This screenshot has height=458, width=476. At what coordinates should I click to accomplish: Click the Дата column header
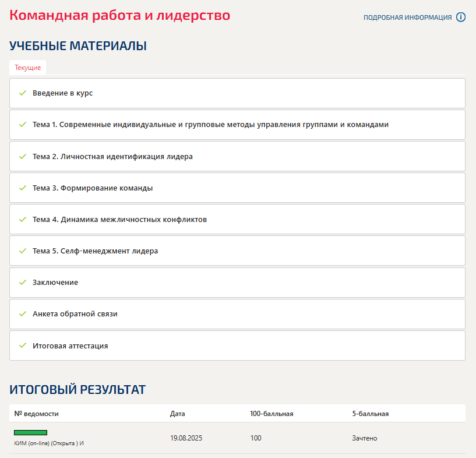(x=178, y=414)
